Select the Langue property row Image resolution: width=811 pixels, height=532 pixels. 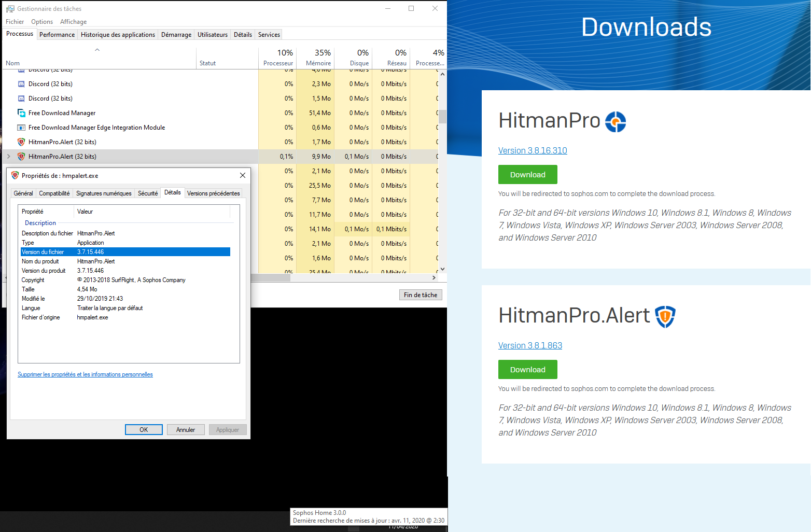point(125,308)
